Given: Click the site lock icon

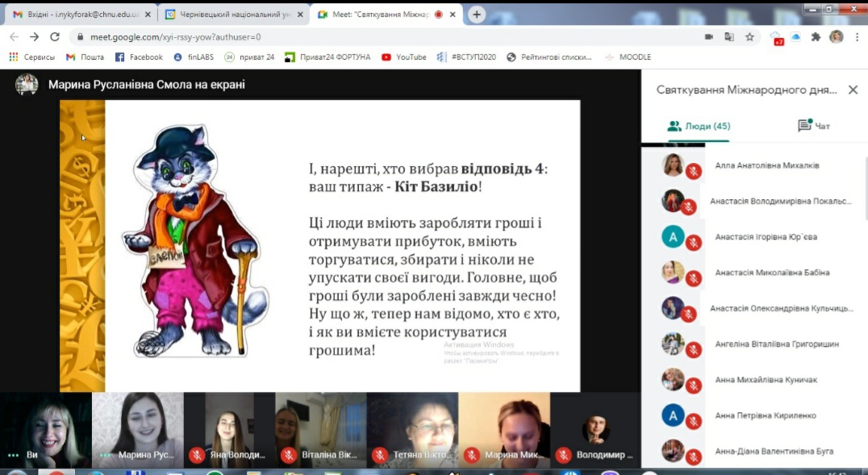Looking at the screenshot, I should [x=81, y=37].
